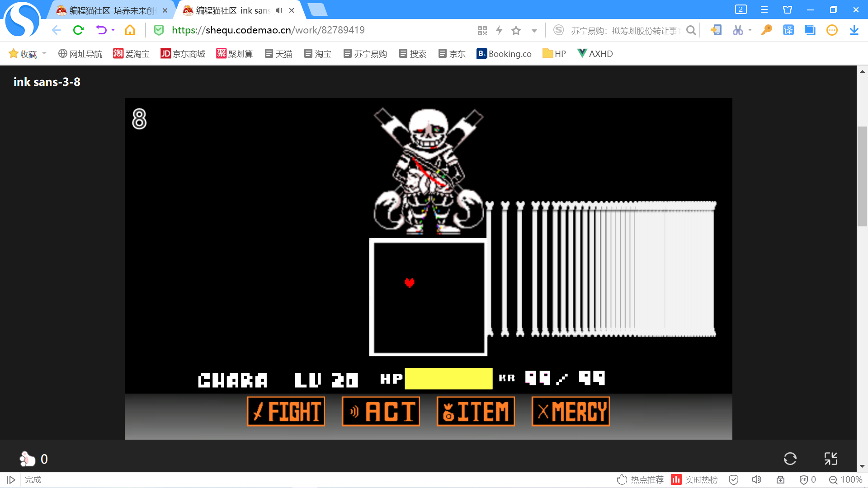Screen dimensions: 868x488
Task: Click the purple undo-close-tab icon
Action: (x=101, y=30)
